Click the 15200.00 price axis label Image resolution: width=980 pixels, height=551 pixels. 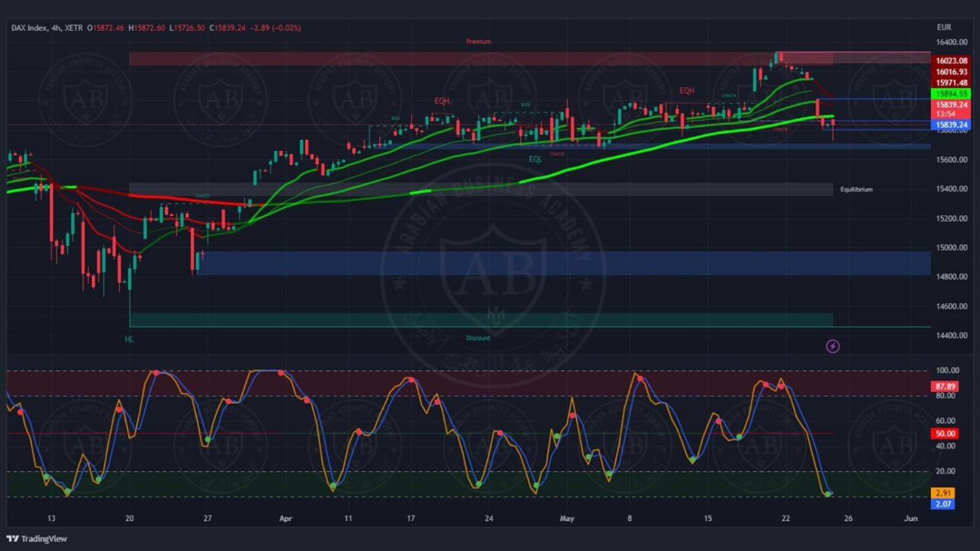[951, 219]
